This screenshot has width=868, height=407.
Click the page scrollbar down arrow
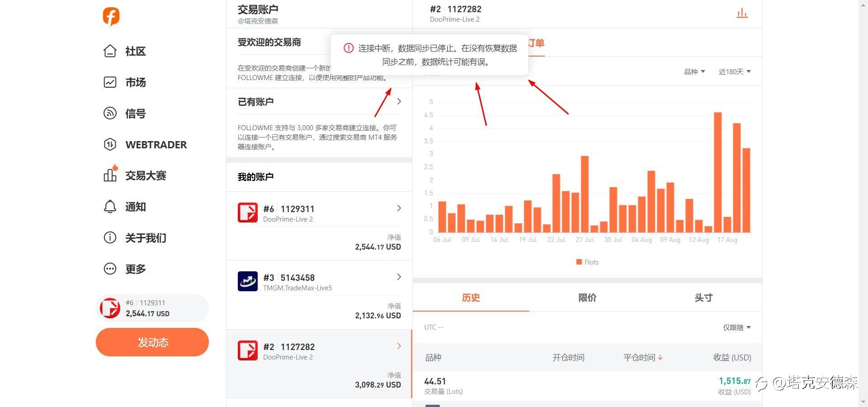point(863,402)
